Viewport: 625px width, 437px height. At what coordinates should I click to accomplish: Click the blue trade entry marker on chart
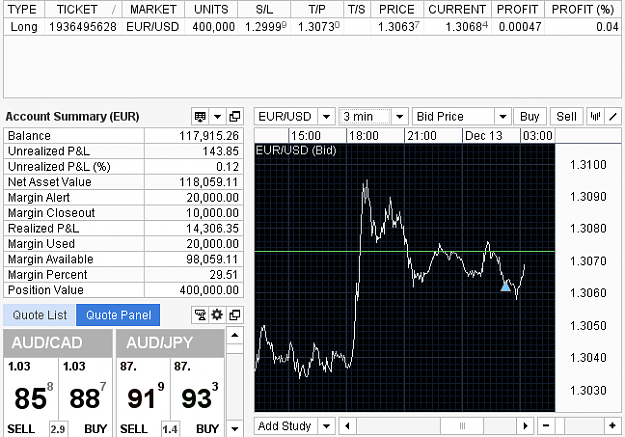tap(505, 286)
